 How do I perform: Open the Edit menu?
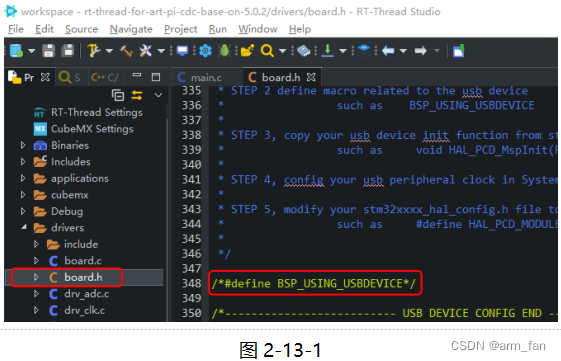coord(44,29)
